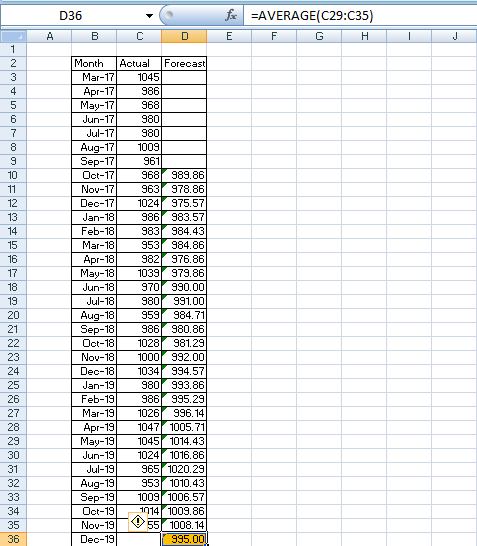477x546 pixels.
Task: Select the May-17 cell
Action: click(x=94, y=105)
